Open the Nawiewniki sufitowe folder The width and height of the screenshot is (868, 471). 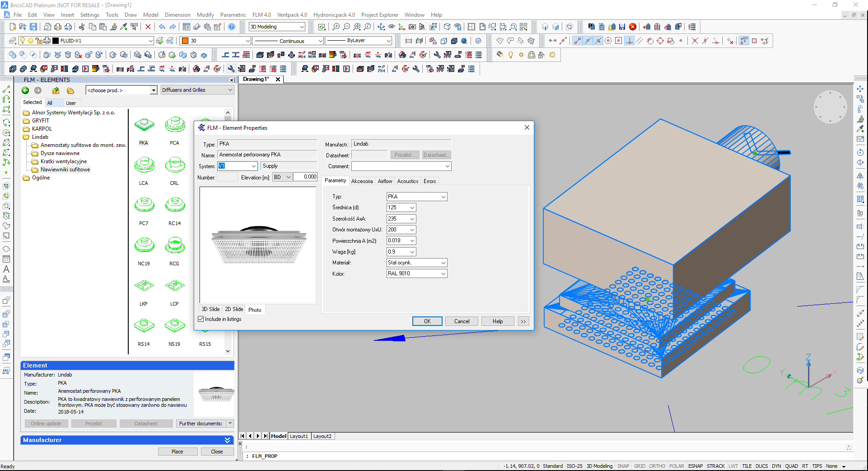pos(65,170)
